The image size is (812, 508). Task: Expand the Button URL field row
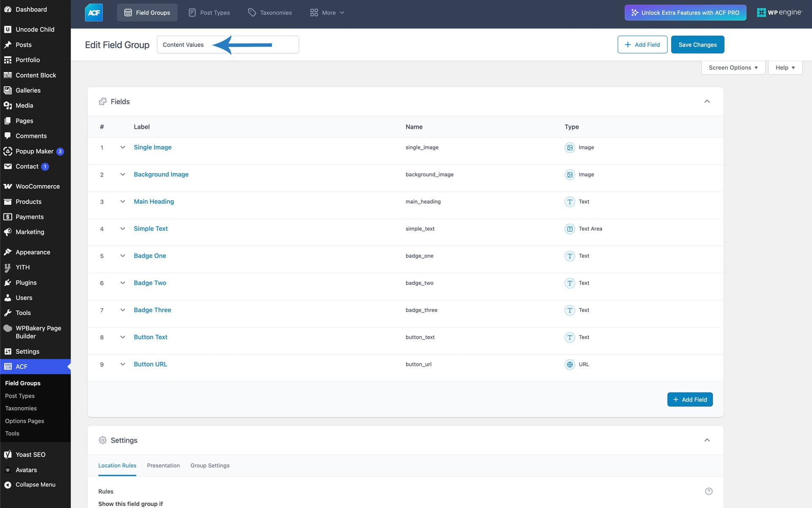pos(123,364)
